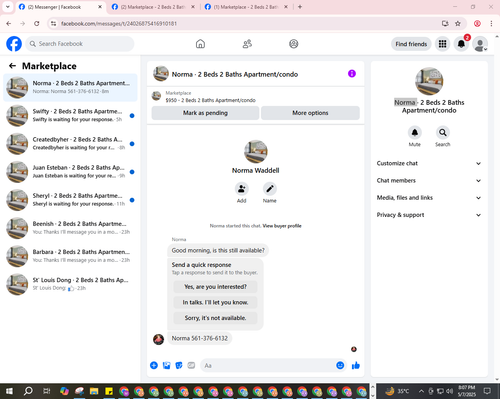Switch to the (2) Marketplace browser tab
The width and height of the screenshot is (500, 399).
[x=153, y=7]
